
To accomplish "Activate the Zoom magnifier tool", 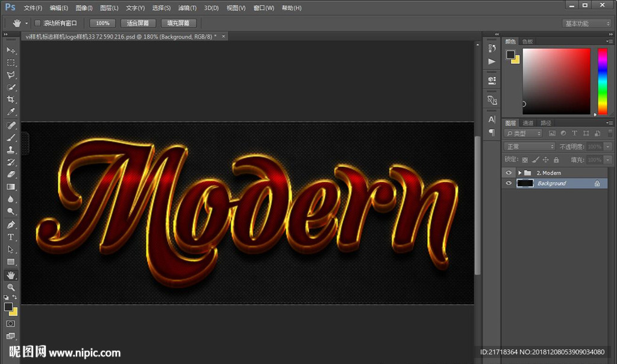I will tap(11, 287).
